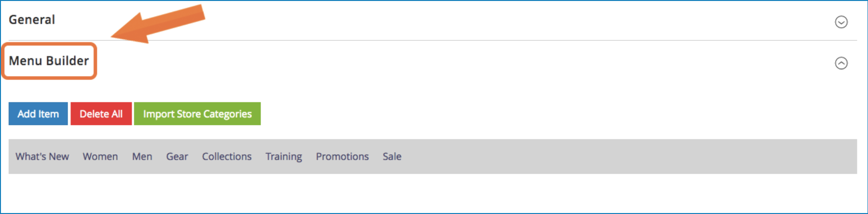Choose the Men menu item

(x=142, y=156)
